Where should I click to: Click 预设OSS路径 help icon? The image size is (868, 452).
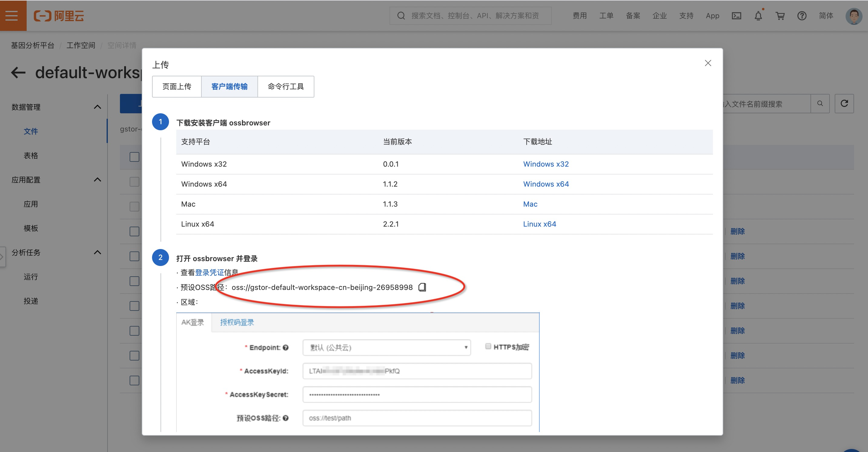click(286, 418)
